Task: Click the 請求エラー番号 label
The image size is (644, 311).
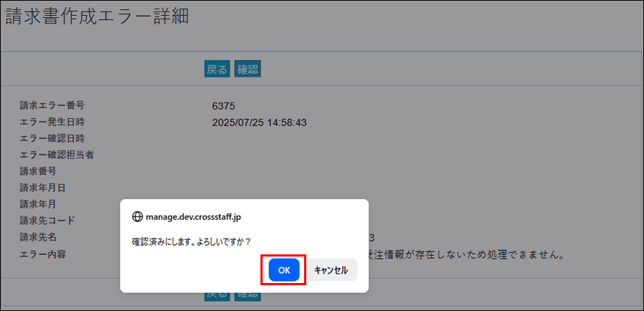Action: 52,106
